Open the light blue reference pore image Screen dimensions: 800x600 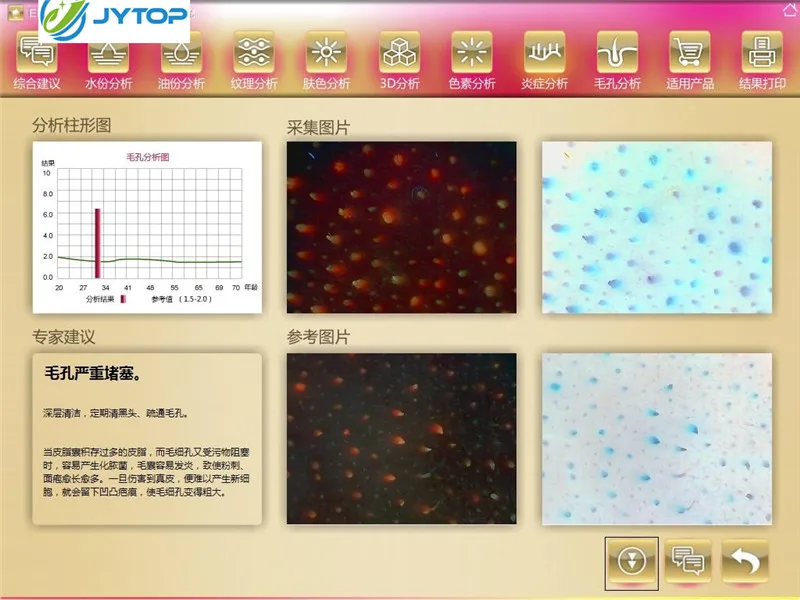[x=657, y=438]
